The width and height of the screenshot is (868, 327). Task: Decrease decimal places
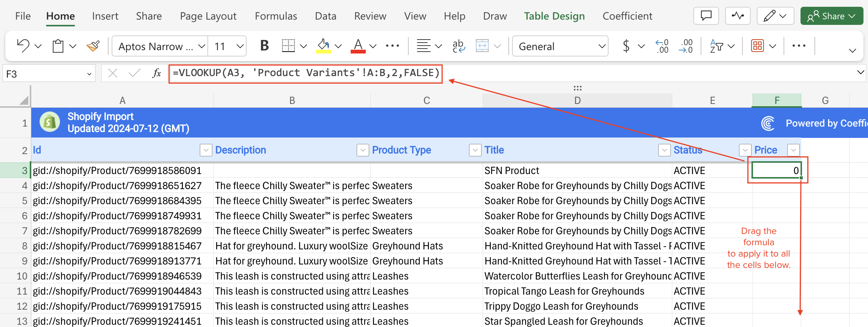coord(686,46)
